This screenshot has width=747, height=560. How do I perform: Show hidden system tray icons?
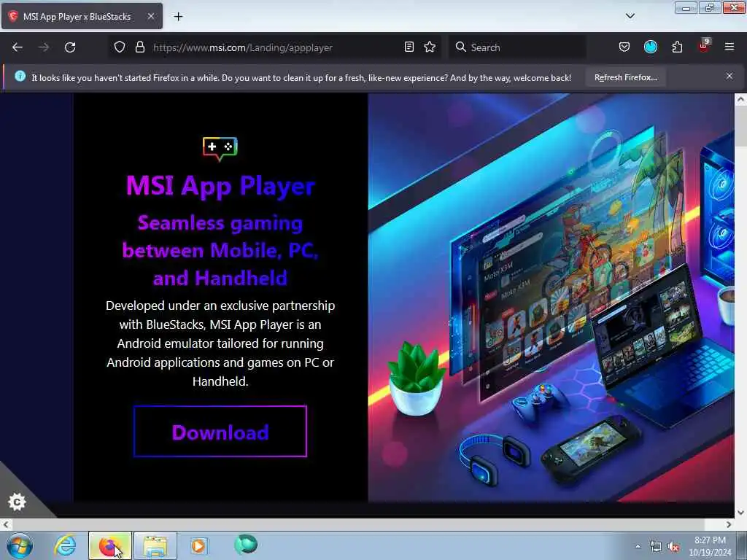638,546
